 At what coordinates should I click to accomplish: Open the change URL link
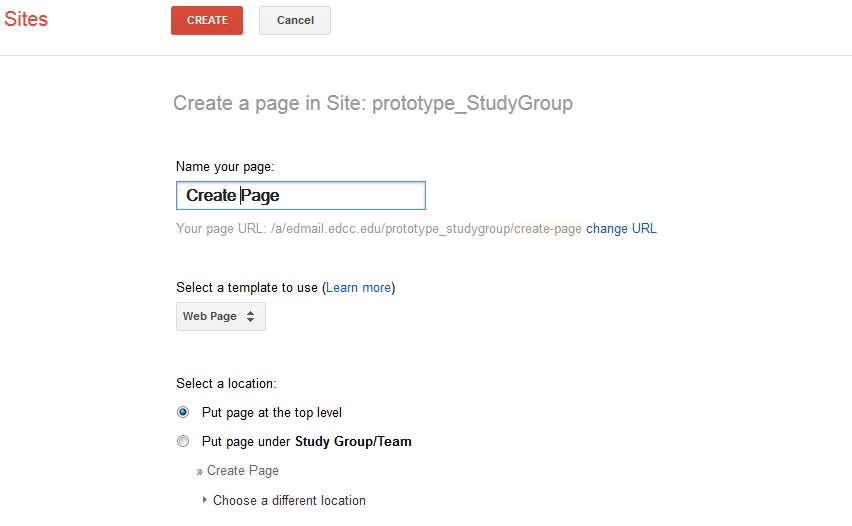click(621, 229)
